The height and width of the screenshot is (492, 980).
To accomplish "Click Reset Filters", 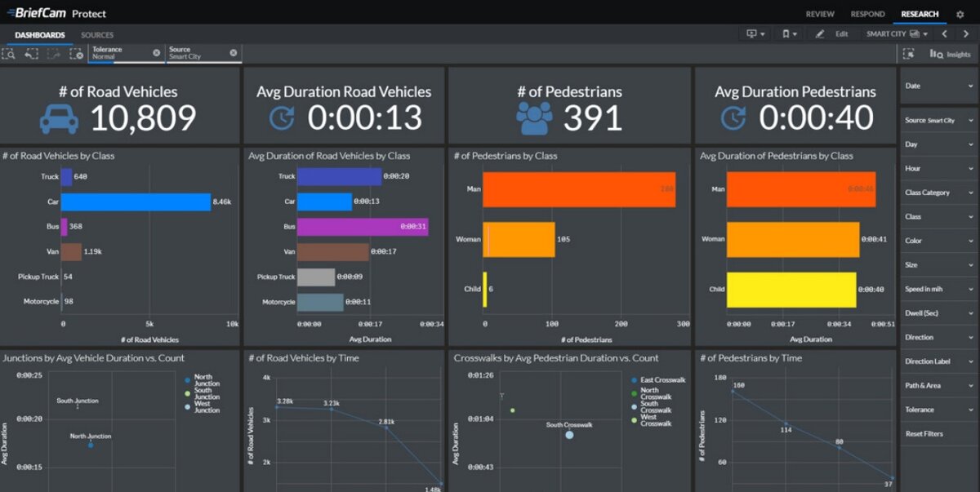I will point(924,434).
